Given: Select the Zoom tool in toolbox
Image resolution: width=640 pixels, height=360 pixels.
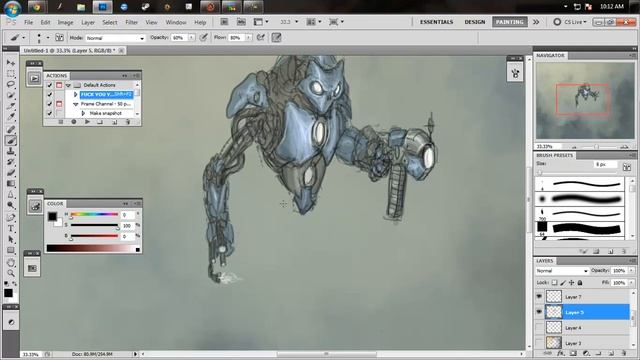Looking at the screenshot, I should click(x=11, y=273).
